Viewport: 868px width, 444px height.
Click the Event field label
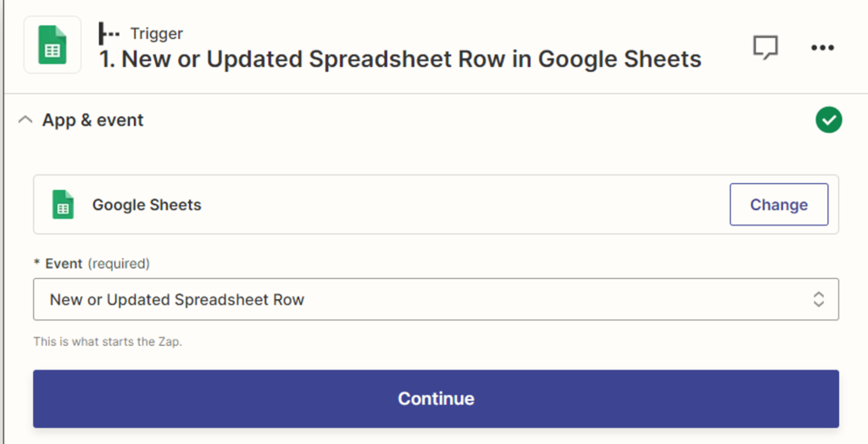pyautogui.click(x=64, y=264)
